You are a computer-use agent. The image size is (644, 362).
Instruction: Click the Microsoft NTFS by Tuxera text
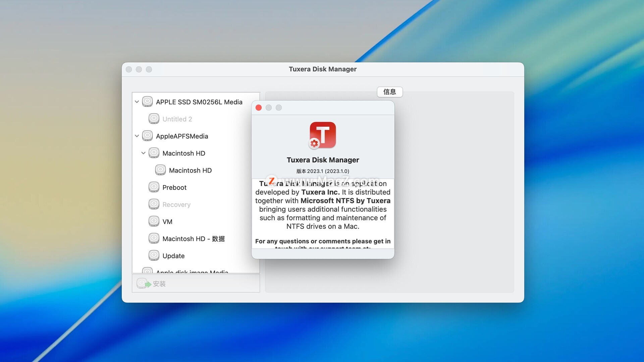click(345, 200)
